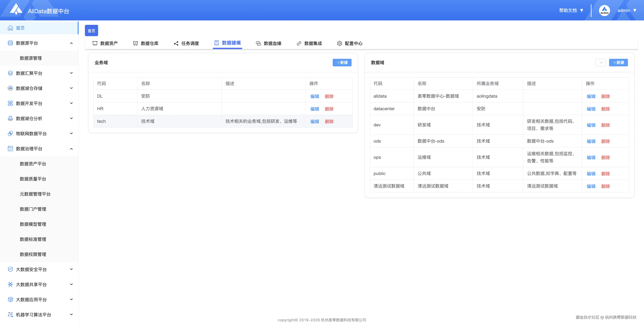Viewport: 644px width, 327px height.
Task: Expand the 物联网数据平台 chevron
Action: (x=71, y=133)
